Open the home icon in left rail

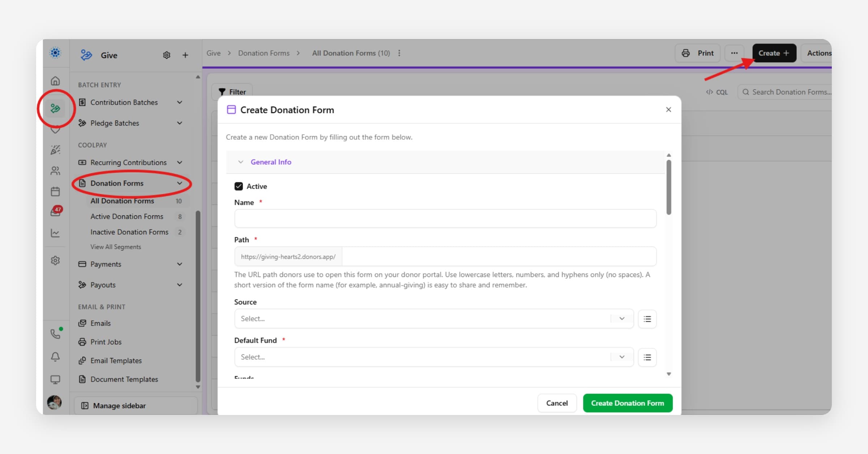(55, 81)
